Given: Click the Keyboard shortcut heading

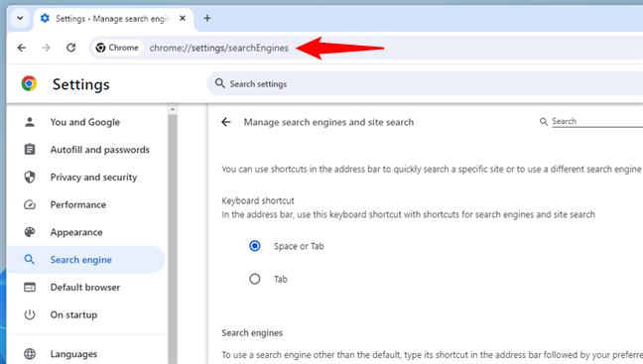Looking at the screenshot, I should tap(258, 201).
